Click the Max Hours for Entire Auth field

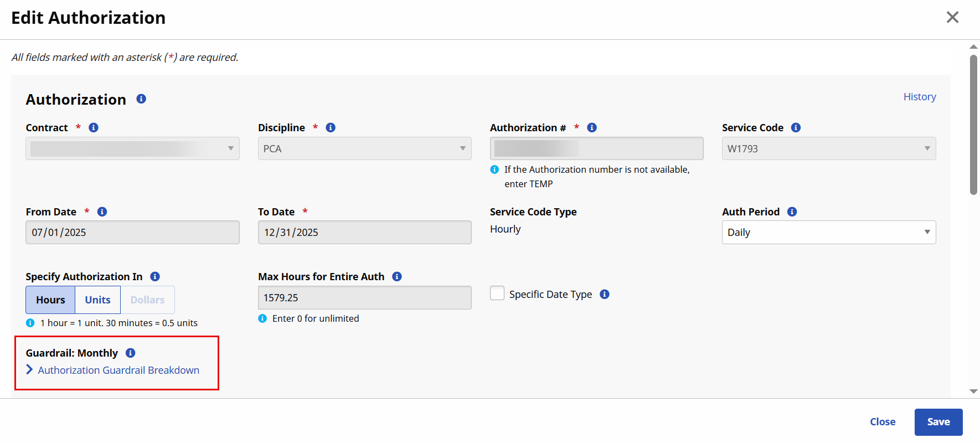pos(364,298)
